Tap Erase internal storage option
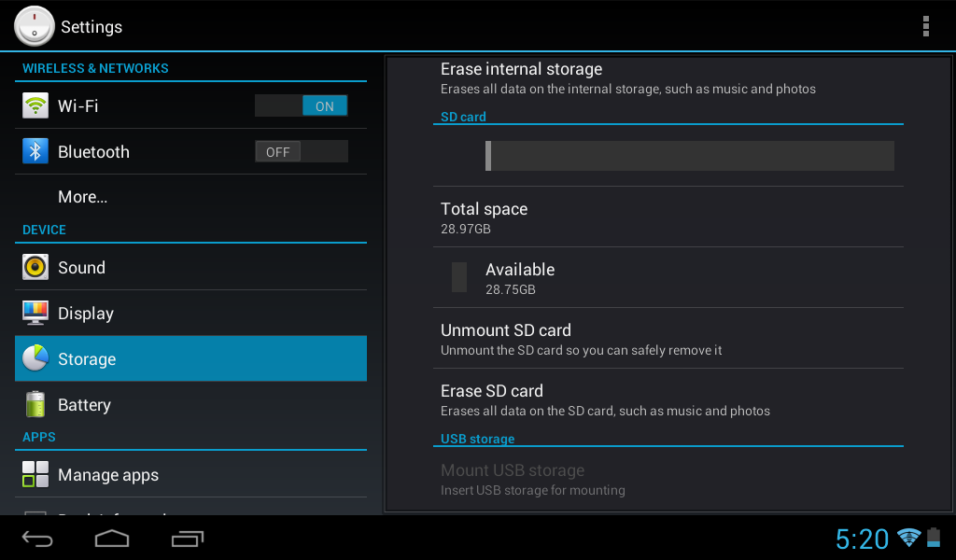 (668, 78)
